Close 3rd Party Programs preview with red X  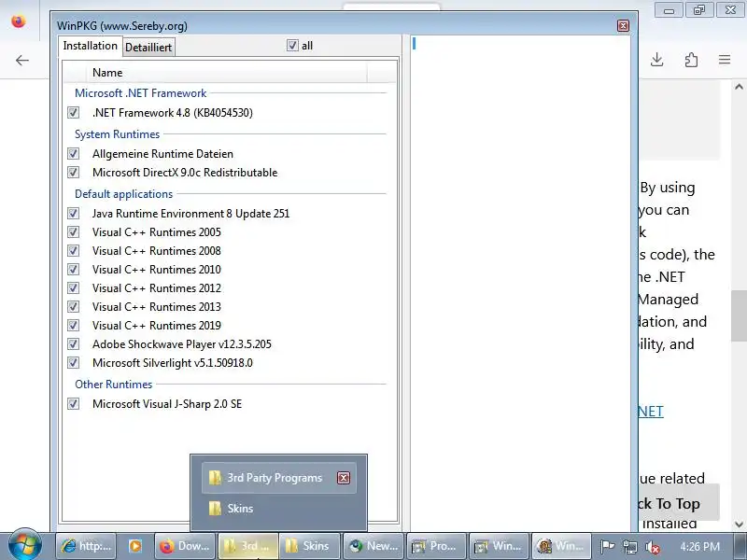click(x=344, y=478)
